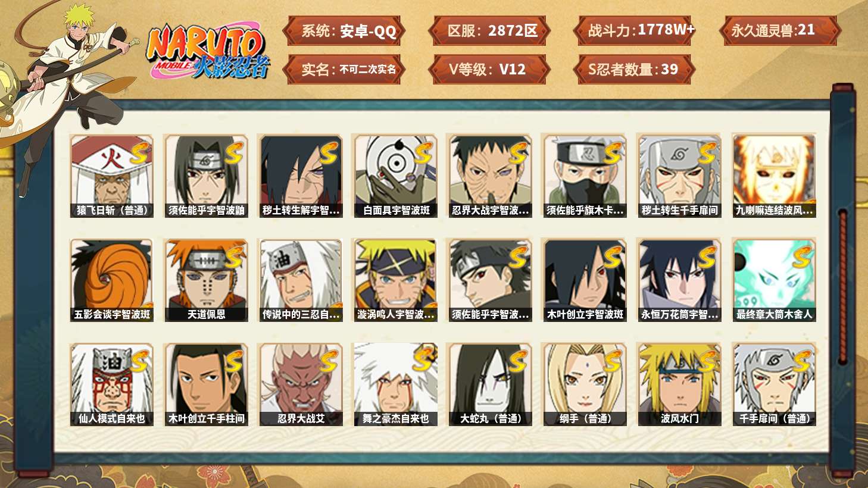Screen dimensions: 868x488
Task: Open the 大蛇丸（普通）character card
Action: click(490, 384)
